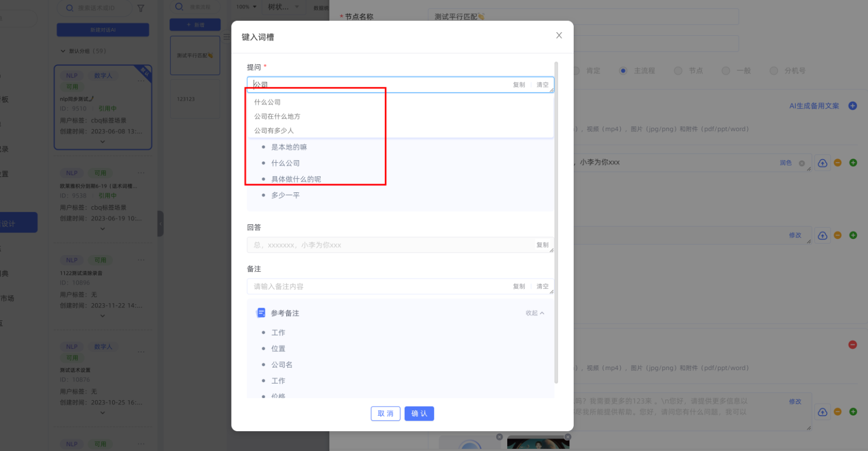Open the 100% zoom dropdown
This screenshot has width=868, height=451.
point(247,7)
